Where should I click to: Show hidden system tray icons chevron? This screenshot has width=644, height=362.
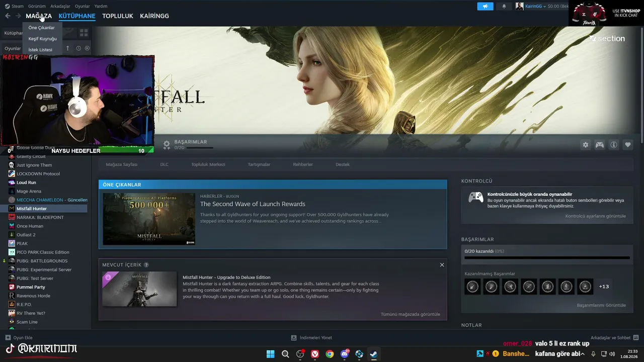pyautogui.click(x=583, y=354)
